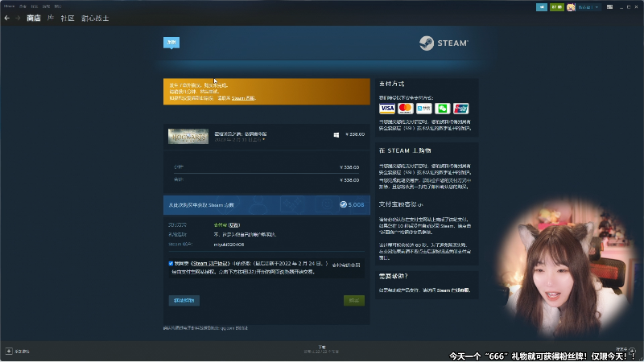
Task: Click the green notifications button
Action: (x=557, y=7)
